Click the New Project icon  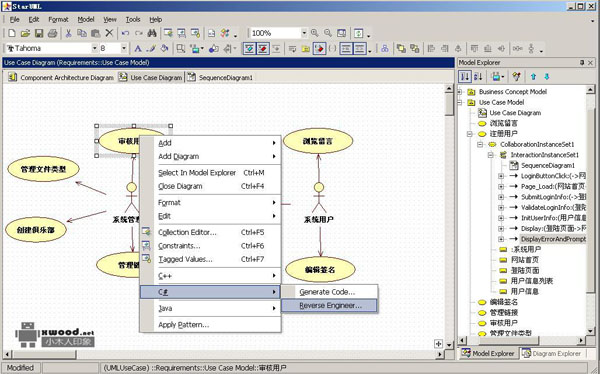pos(11,33)
